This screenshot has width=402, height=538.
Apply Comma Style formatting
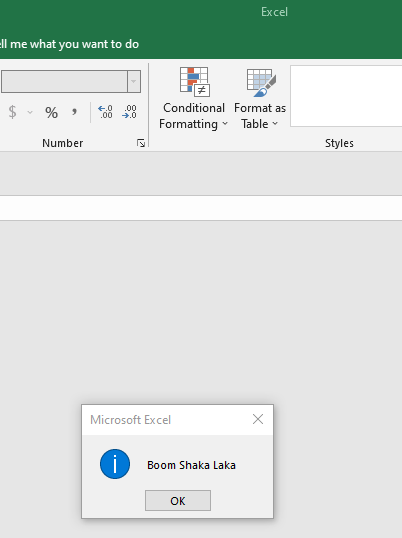[x=74, y=112]
